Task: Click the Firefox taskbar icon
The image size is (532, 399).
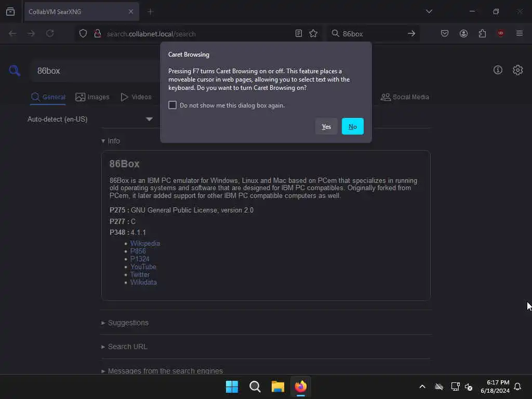Action: 301,387
